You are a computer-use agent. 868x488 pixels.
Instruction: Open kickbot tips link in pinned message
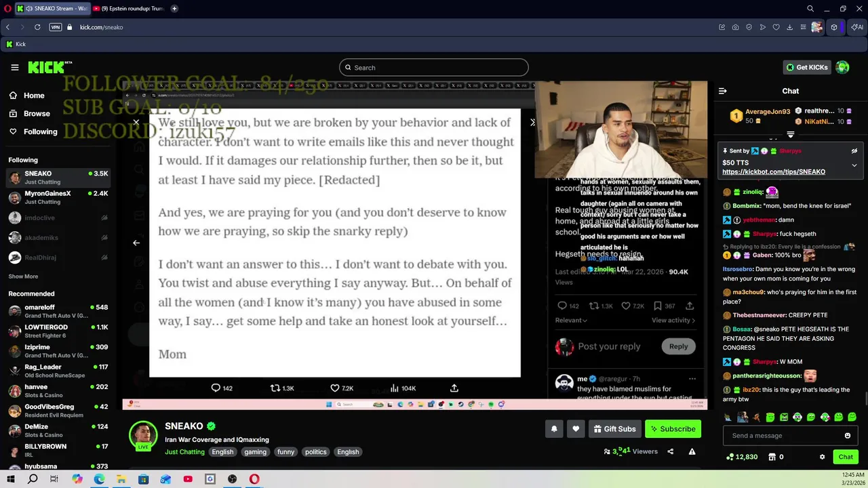pyautogui.click(x=774, y=172)
